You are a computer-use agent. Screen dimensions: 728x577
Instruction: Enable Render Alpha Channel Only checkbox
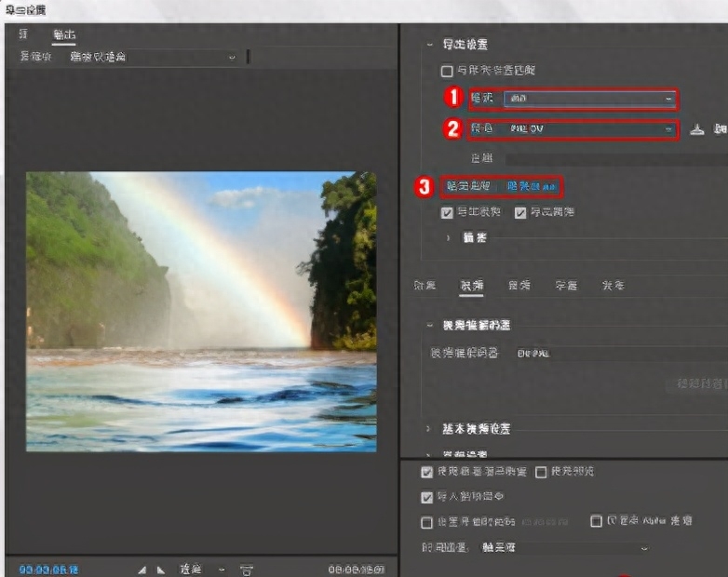pyautogui.click(x=596, y=521)
